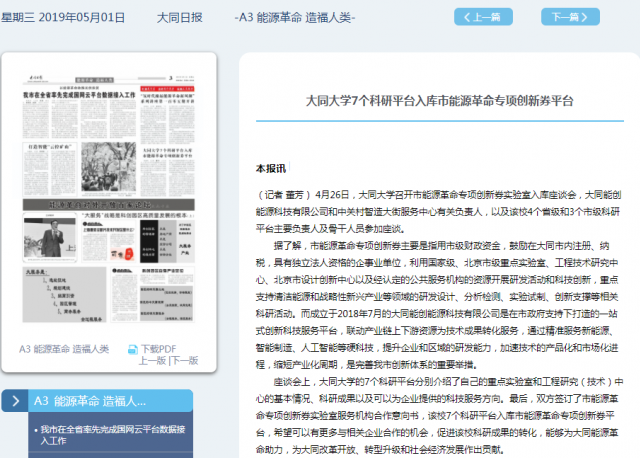
Task: Click the crowd photo on the newspaper page
Action: (108, 167)
